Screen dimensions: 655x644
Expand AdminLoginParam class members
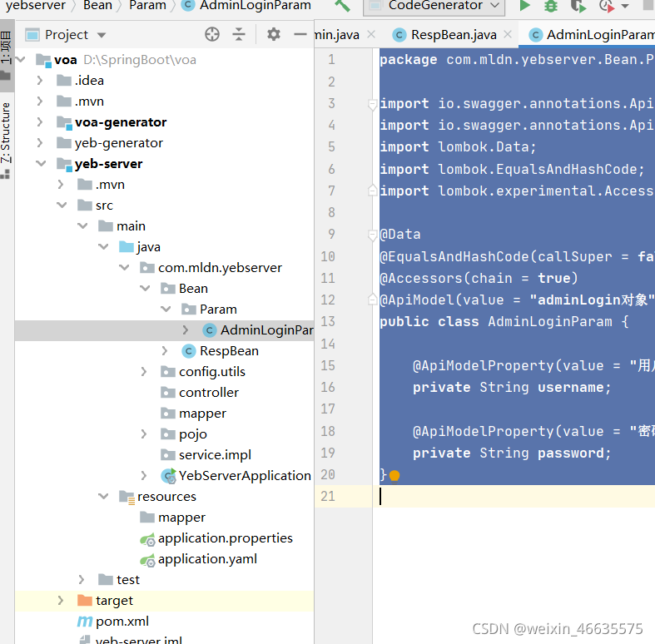point(186,330)
